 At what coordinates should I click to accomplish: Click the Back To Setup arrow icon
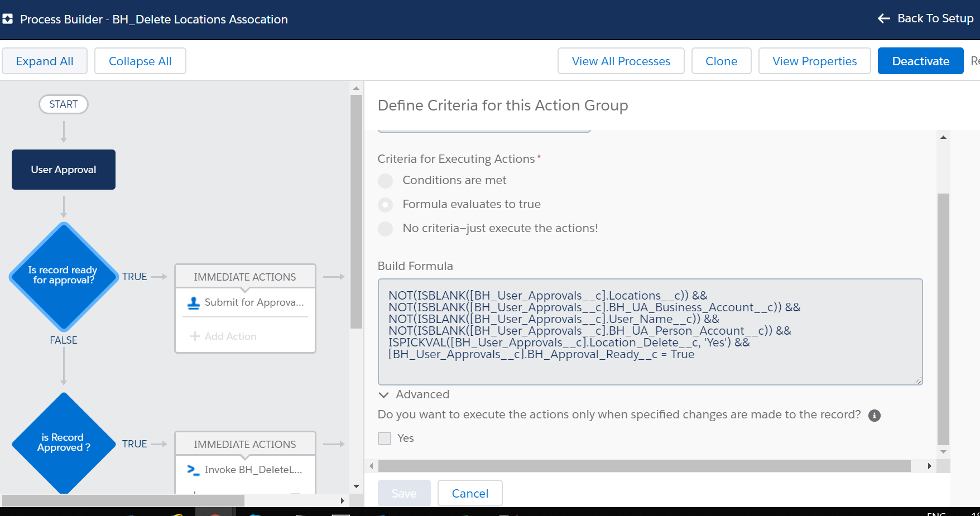(x=883, y=18)
